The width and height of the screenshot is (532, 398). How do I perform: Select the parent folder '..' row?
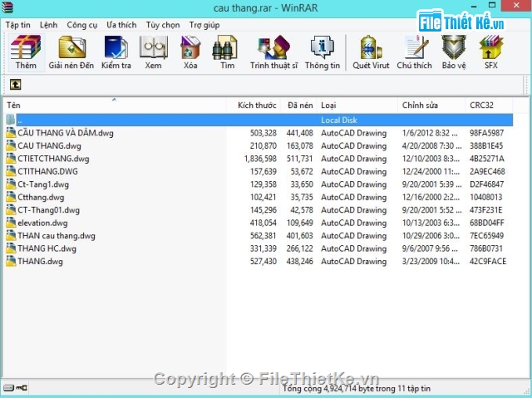point(259,120)
